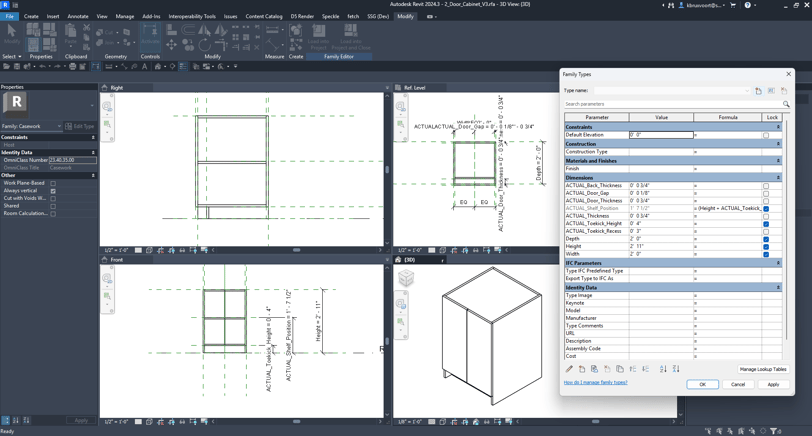This screenshot has width=812, height=436.
Task: Click the Aligned Dimension icon in Measure panel
Action: (x=272, y=30)
